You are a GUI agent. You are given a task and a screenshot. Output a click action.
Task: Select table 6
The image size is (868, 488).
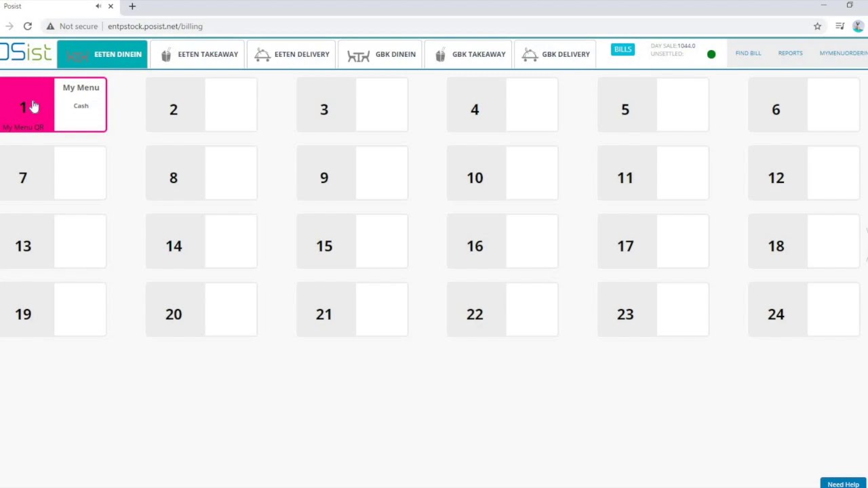(x=804, y=104)
